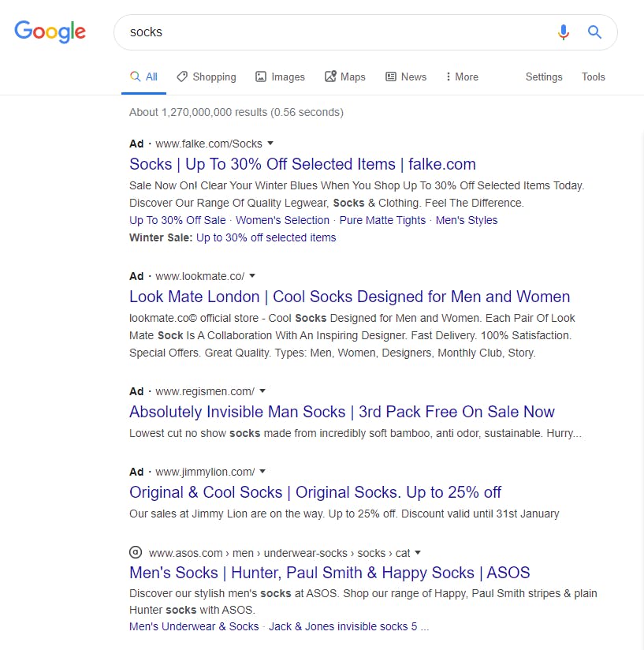Select the News tab

tap(406, 77)
